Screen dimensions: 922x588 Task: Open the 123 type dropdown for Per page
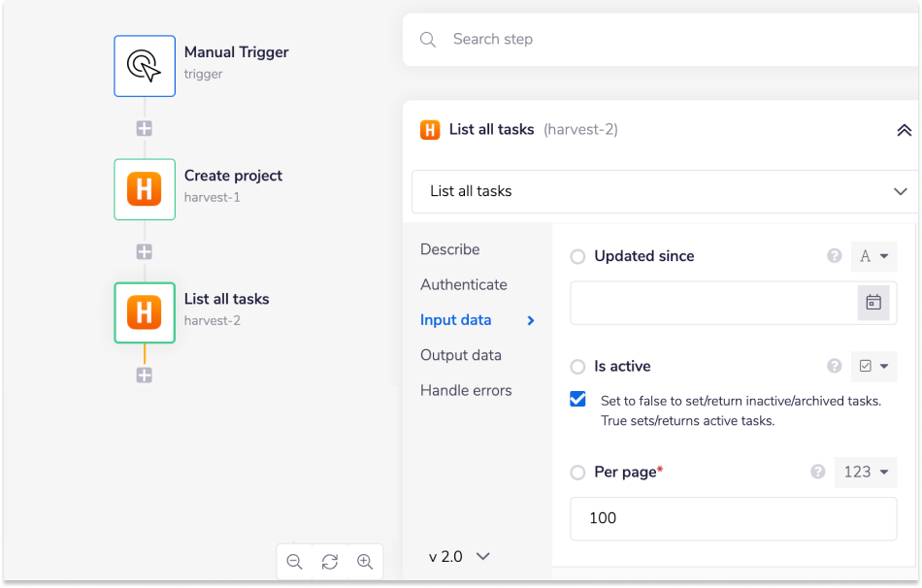tap(866, 473)
